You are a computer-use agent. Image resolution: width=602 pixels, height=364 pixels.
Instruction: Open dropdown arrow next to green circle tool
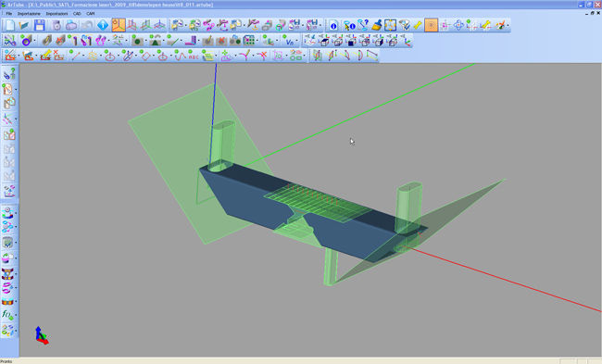pos(146,41)
